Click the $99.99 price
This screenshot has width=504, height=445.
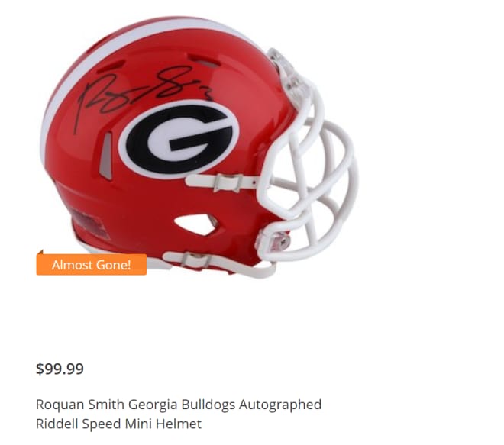[60, 369]
